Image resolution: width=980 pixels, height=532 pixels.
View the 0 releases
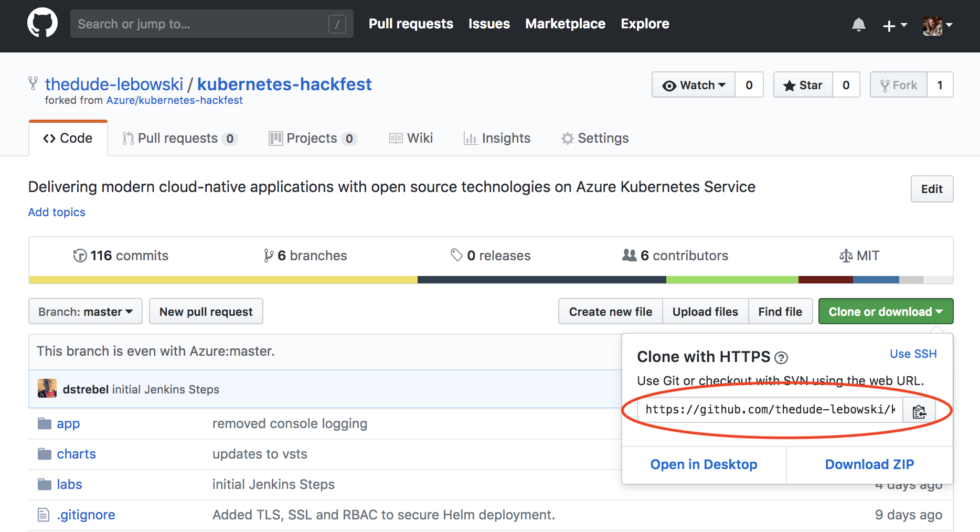tap(491, 256)
